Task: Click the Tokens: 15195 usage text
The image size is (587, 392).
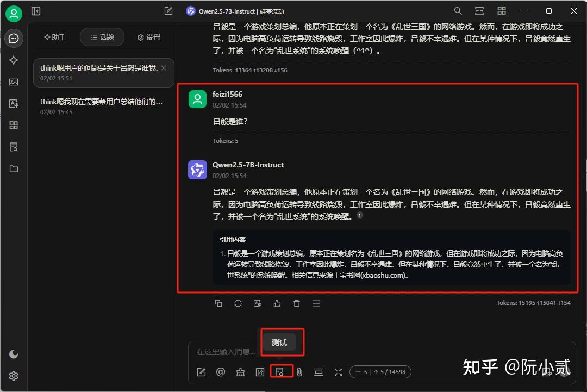Action: (x=534, y=303)
